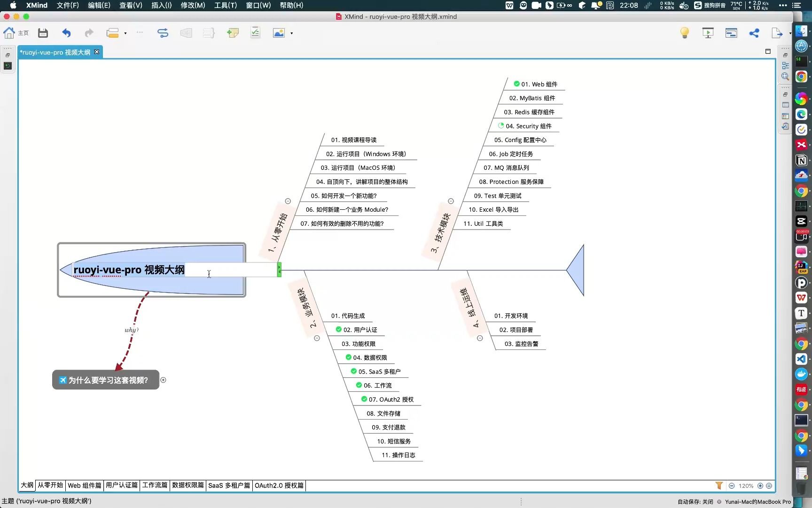Open Finder from the dock
The width and height of the screenshot is (812, 508).
[x=801, y=32]
